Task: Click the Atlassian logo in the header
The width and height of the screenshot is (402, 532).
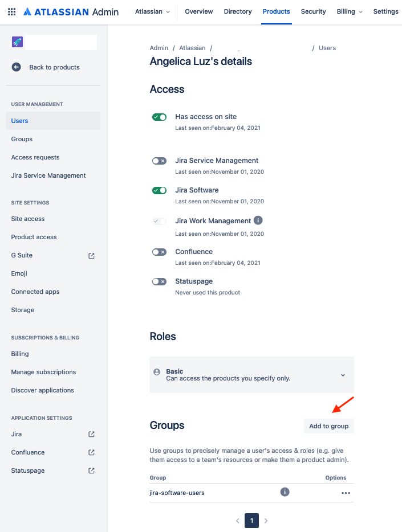Action: 29,11
